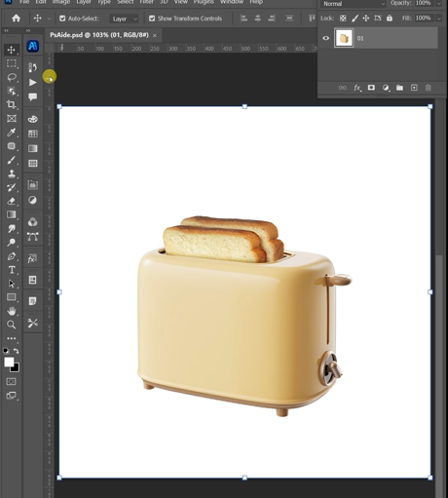Select the Smudge tool
Viewport: 448px width, 498px height.
click(12, 229)
